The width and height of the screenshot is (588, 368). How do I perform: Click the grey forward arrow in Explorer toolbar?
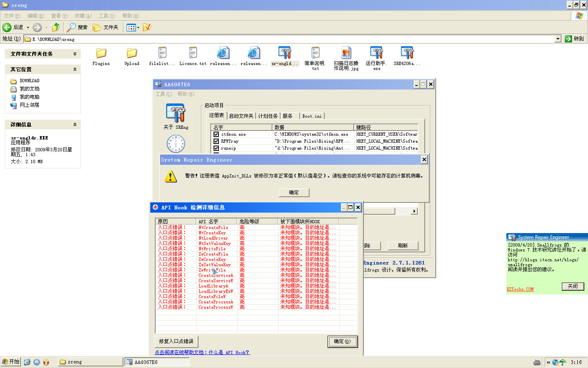click(37, 27)
